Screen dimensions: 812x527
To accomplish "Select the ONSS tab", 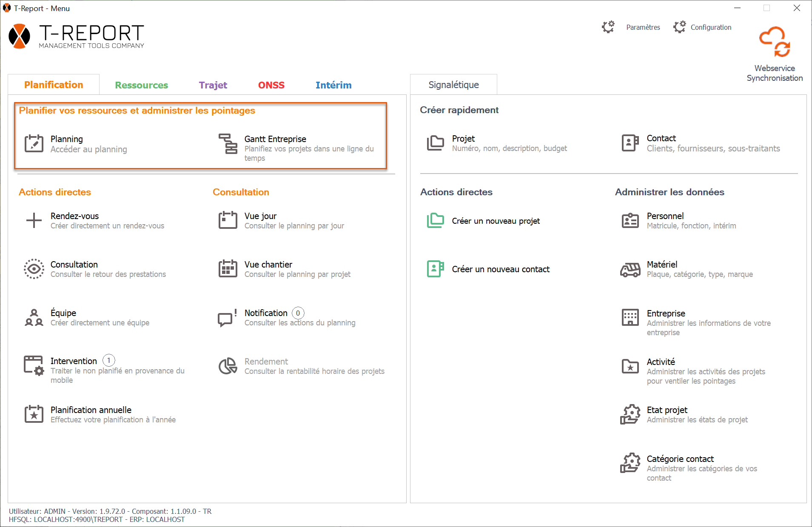I will (x=271, y=85).
